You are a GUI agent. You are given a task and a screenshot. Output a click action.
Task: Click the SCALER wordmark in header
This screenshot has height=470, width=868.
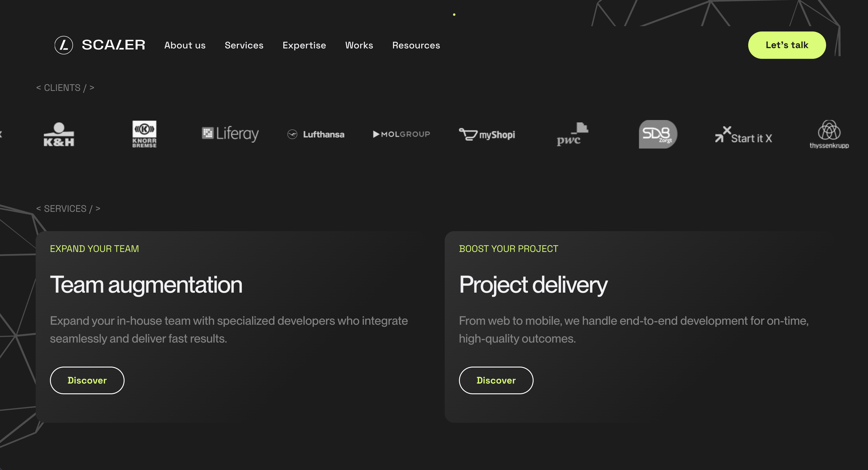point(114,45)
